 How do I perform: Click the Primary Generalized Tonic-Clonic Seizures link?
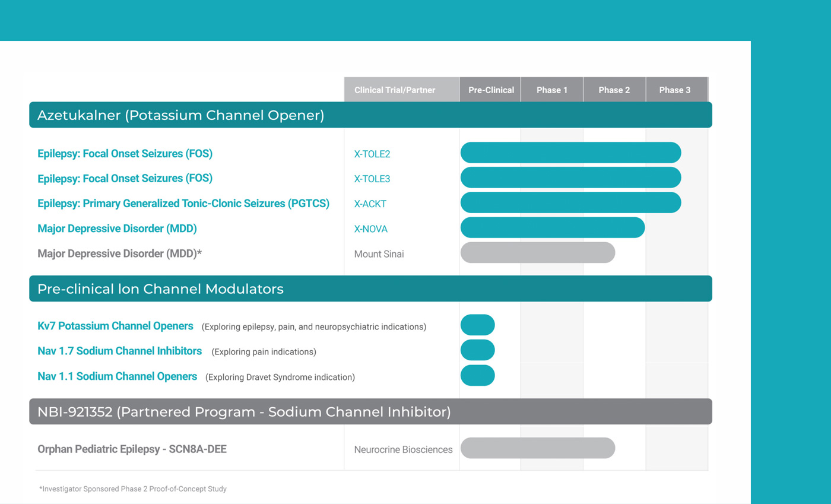[x=183, y=204]
